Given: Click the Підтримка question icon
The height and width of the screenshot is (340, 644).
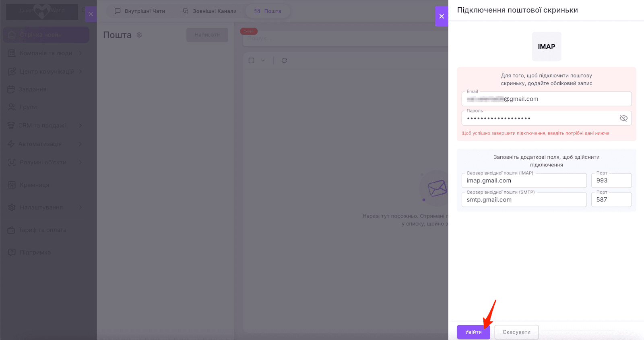Looking at the screenshot, I should (x=12, y=253).
